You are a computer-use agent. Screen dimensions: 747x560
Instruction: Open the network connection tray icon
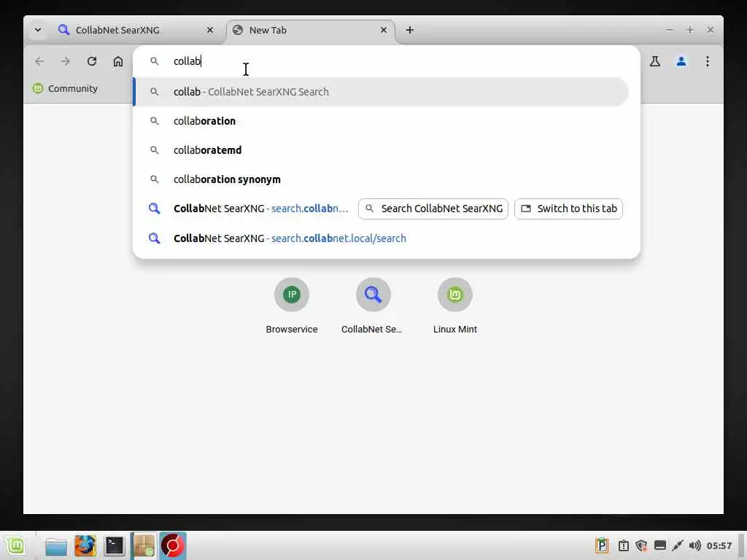pyautogui.click(x=678, y=545)
